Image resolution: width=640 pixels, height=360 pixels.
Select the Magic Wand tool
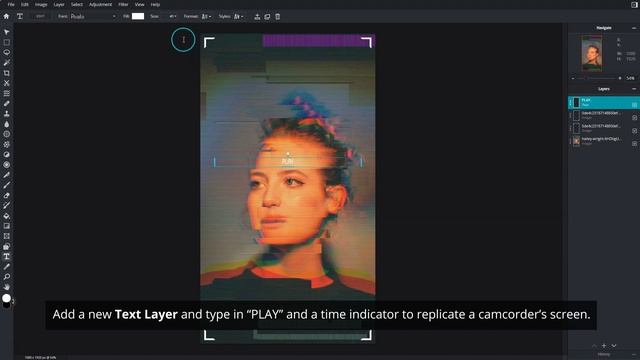[7, 63]
